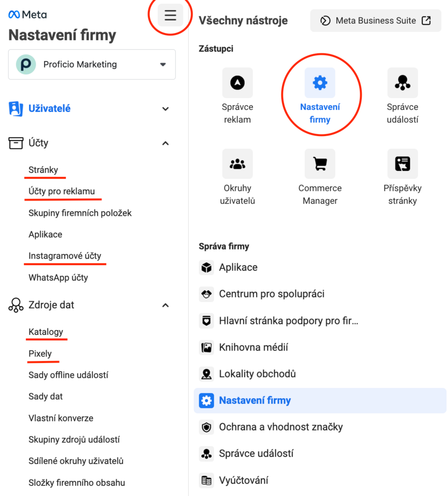Image resolution: width=448 pixels, height=496 pixels.
Task: Open Vyúčtování in Správa firmy list
Action: [x=244, y=480]
